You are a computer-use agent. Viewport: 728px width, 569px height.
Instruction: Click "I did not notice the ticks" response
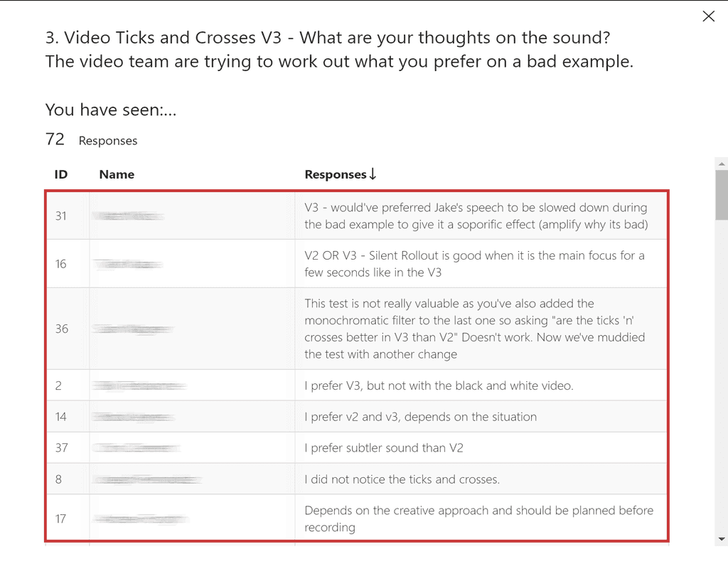[402, 479]
